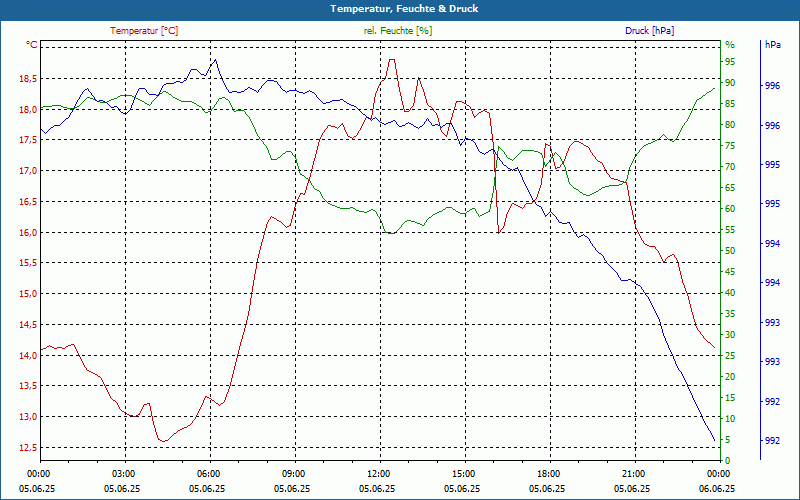Click the 03:00 time axis label
Screen dimensions: 800x500
pyautogui.click(x=124, y=473)
